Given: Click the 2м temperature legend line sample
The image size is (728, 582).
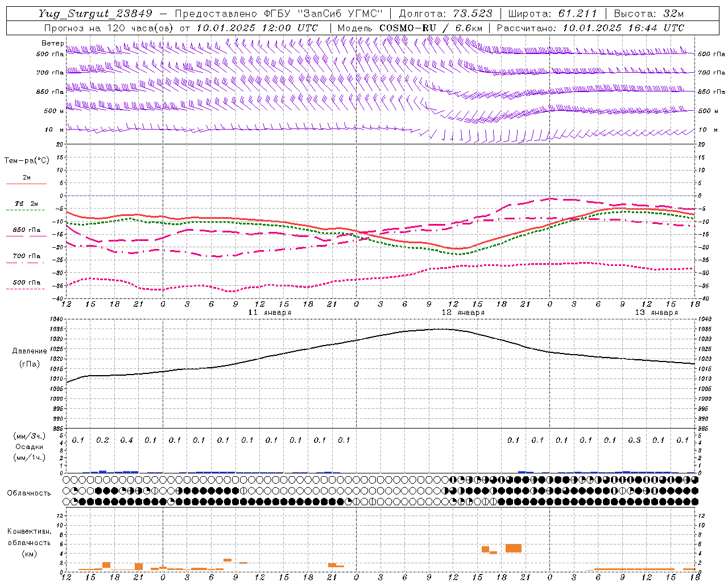Looking at the screenshot, I should tap(26, 184).
